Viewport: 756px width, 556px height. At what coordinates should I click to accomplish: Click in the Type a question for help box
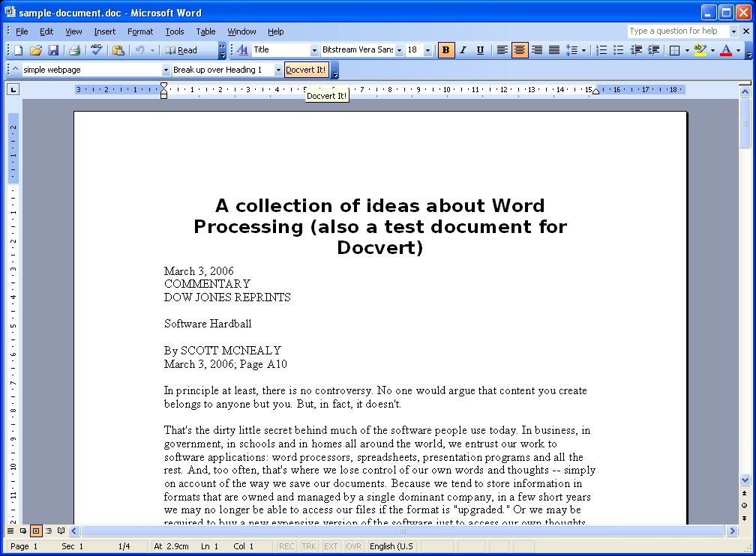click(x=678, y=31)
